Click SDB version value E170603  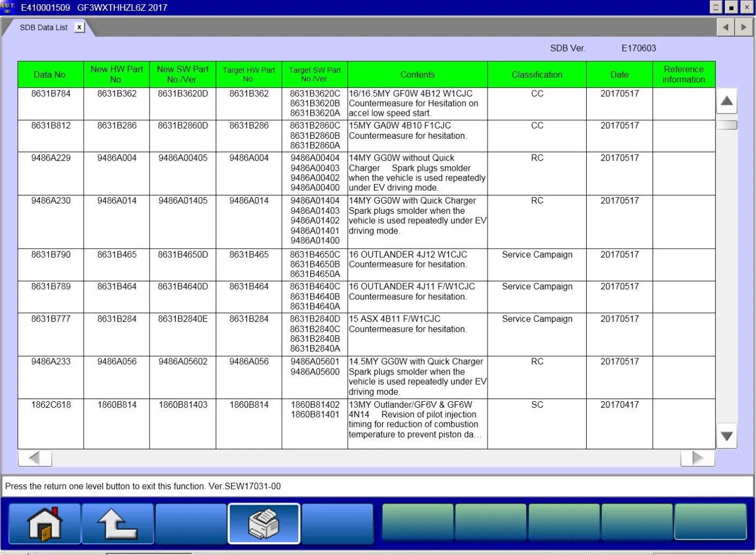(x=639, y=48)
